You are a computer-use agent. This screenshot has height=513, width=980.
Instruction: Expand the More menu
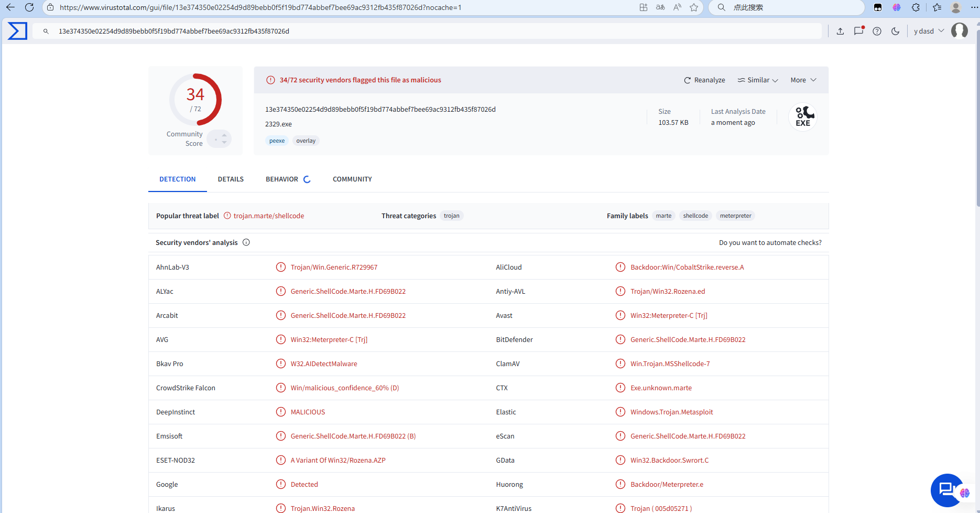[x=803, y=80]
